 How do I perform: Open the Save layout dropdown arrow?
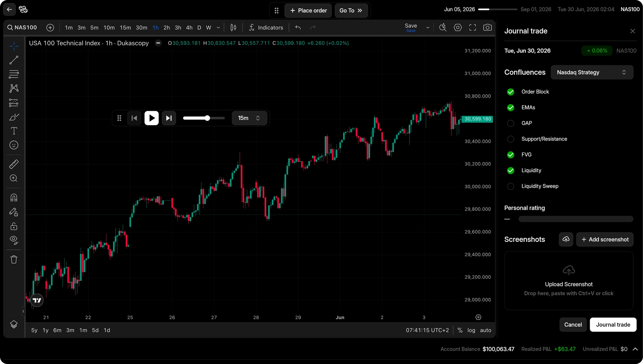pyautogui.click(x=428, y=28)
